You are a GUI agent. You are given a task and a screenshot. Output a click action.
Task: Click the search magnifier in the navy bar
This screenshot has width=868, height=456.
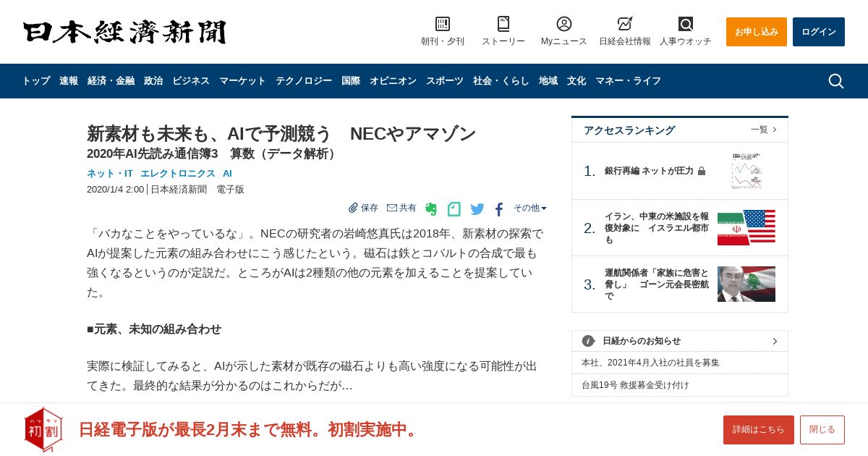(x=835, y=81)
